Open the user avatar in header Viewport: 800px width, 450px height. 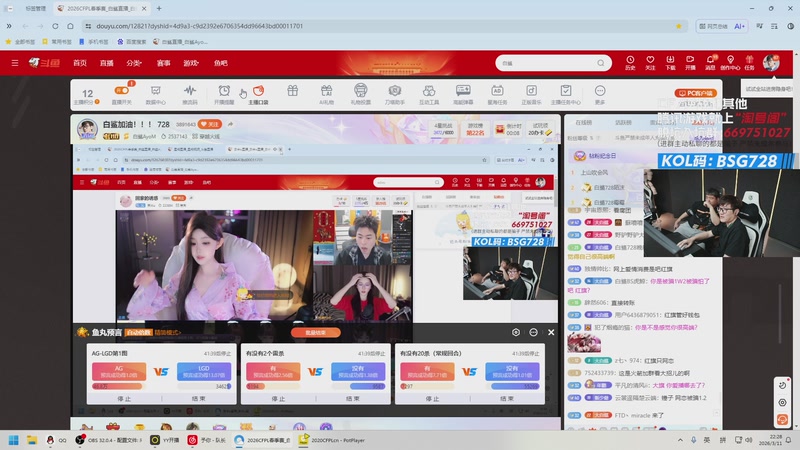tap(771, 62)
